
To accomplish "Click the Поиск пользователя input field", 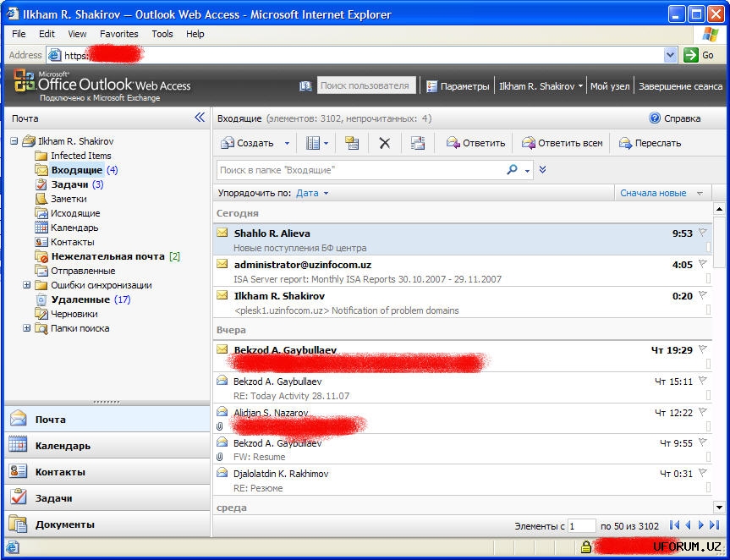I will pos(366,85).
